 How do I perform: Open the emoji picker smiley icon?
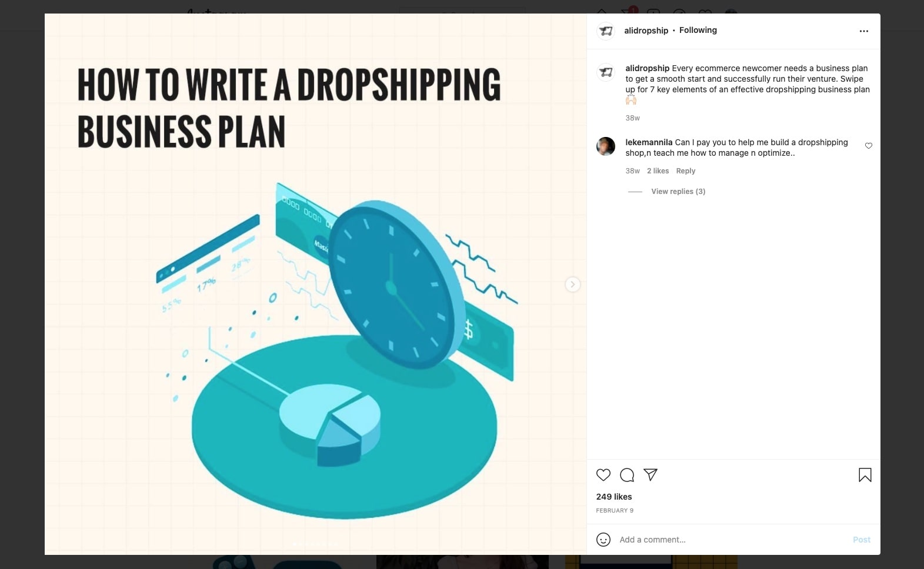(x=603, y=540)
